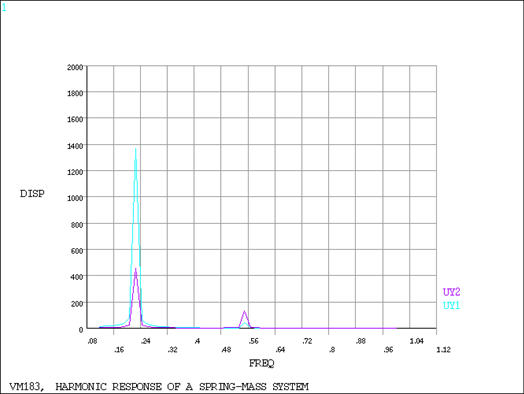Click the .72 frequency tick label

click(307, 341)
